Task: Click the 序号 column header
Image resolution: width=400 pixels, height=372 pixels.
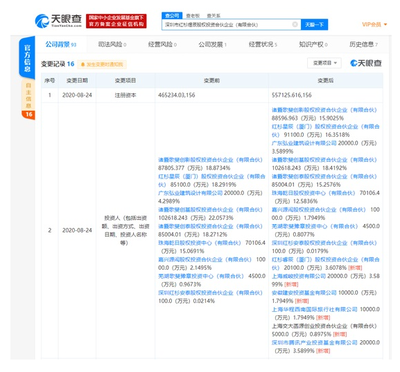Action: point(50,81)
